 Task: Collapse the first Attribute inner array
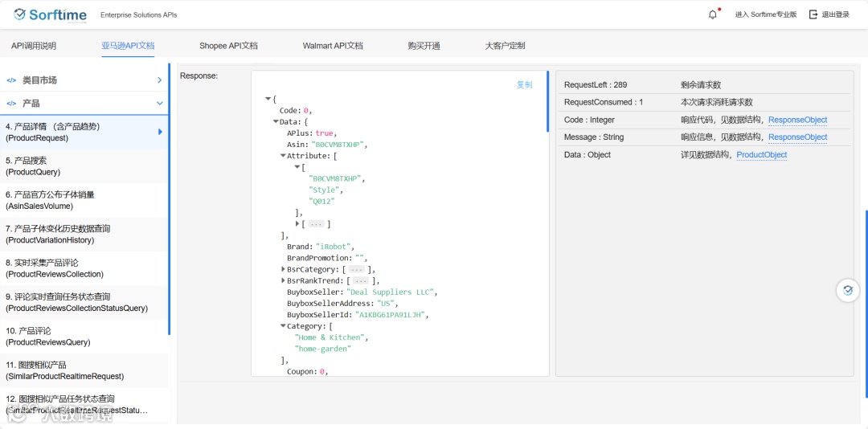coord(297,167)
